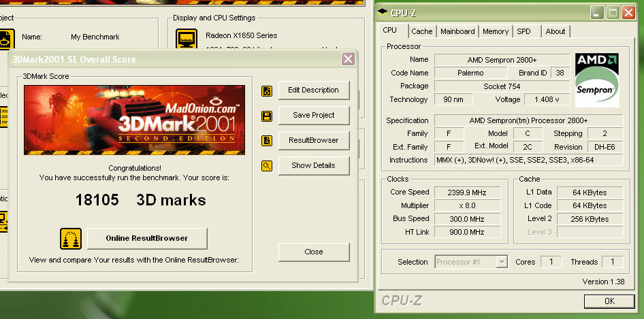Image resolution: width=644 pixels, height=319 pixels.
Task: Click the HT Link value 900.0 MHz
Action: tap(467, 233)
